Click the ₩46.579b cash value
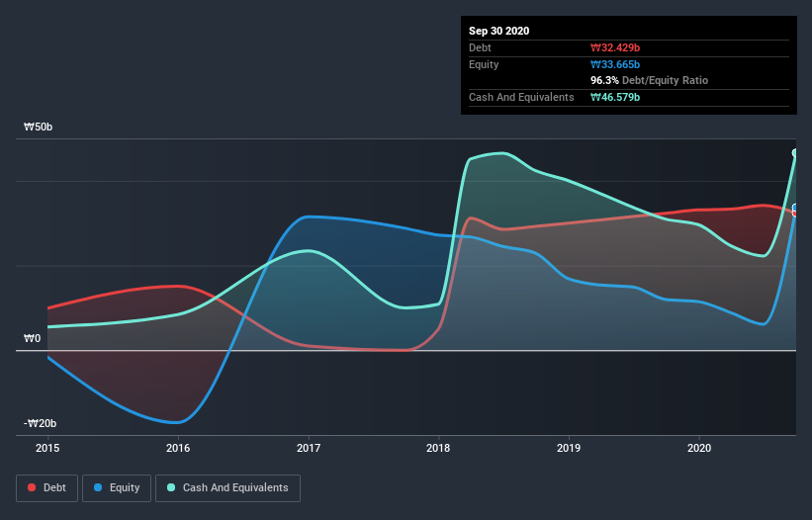Image resolution: width=812 pixels, height=520 pixels. coord(615,97)
